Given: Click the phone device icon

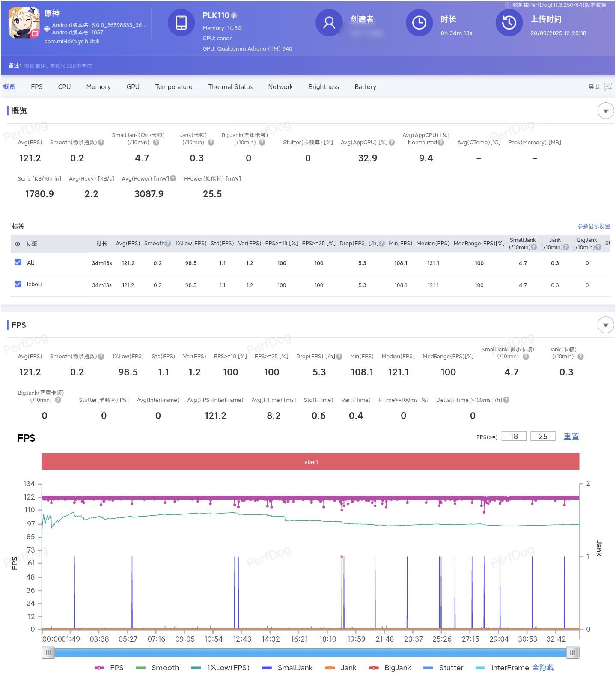Looking at the screenshot, I should 181,23.
